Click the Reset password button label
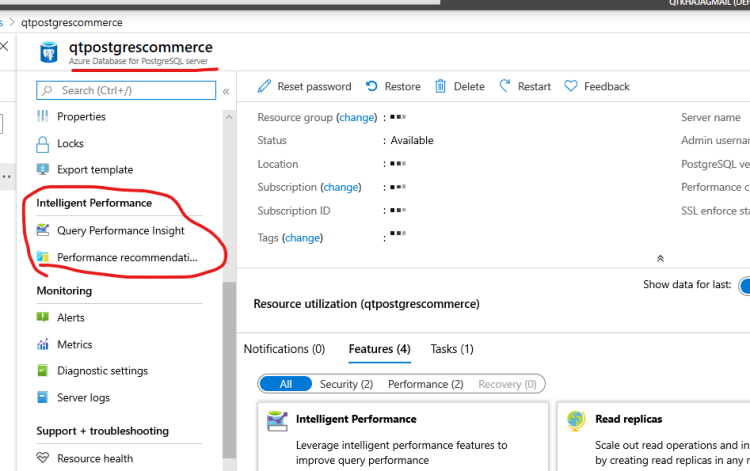Image resolution: width=750 pixels, height=471 pixels. pyautogui.click(x=314, y=87)
